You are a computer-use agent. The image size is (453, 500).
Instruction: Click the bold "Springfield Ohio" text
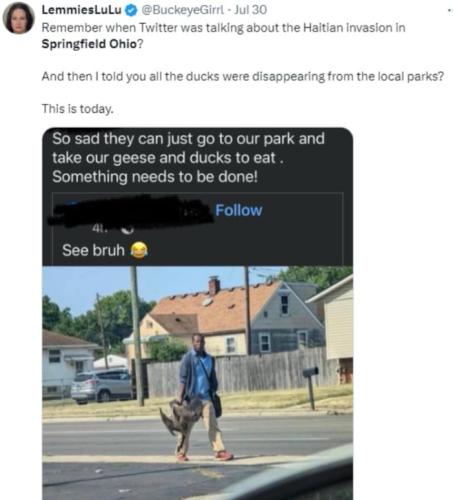(x=89, y=44)
